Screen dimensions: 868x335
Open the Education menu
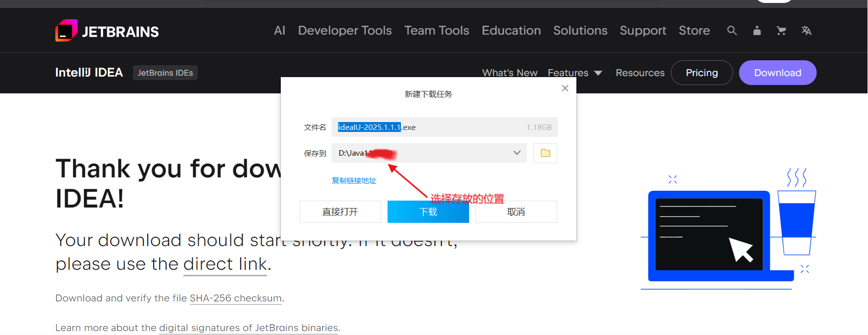coord(511,31)
